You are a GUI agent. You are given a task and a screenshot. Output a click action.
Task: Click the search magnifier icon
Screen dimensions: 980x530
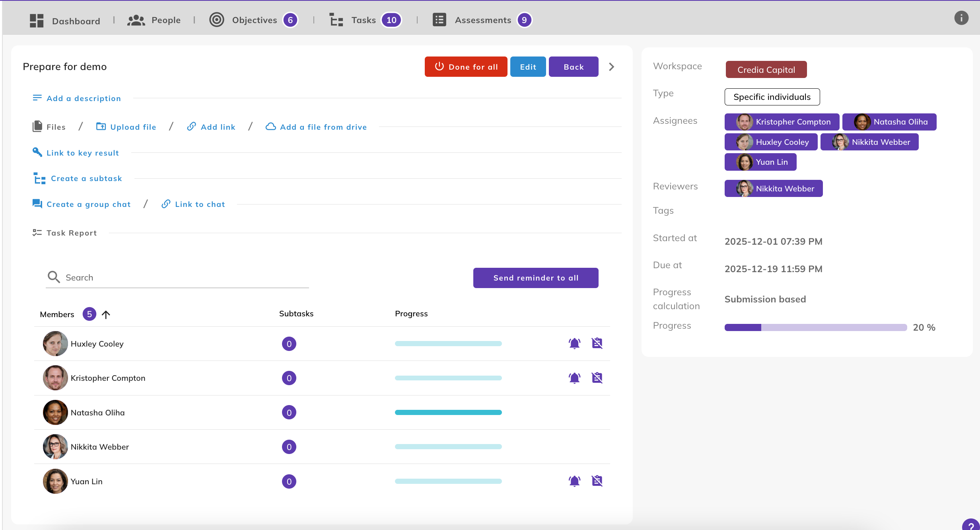pyautogui.click(x=54, y=277)
